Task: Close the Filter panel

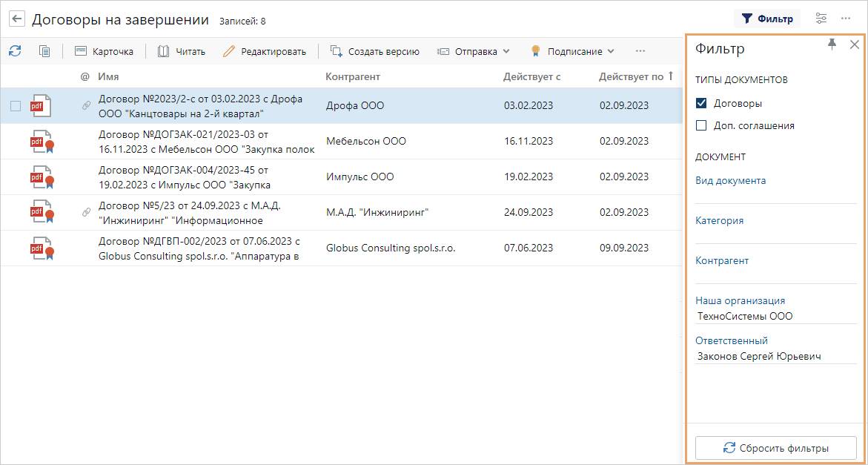Action: click(854, 44)
